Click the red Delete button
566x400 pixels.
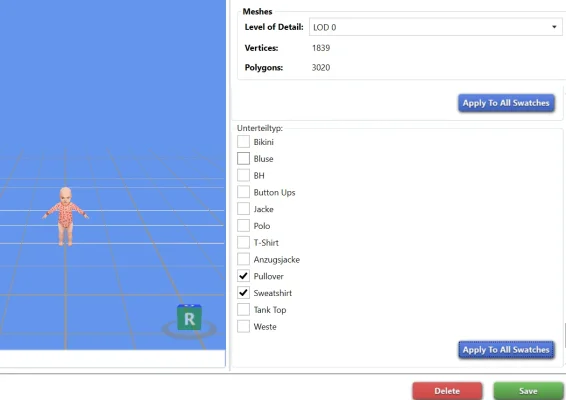pos(447,391)
